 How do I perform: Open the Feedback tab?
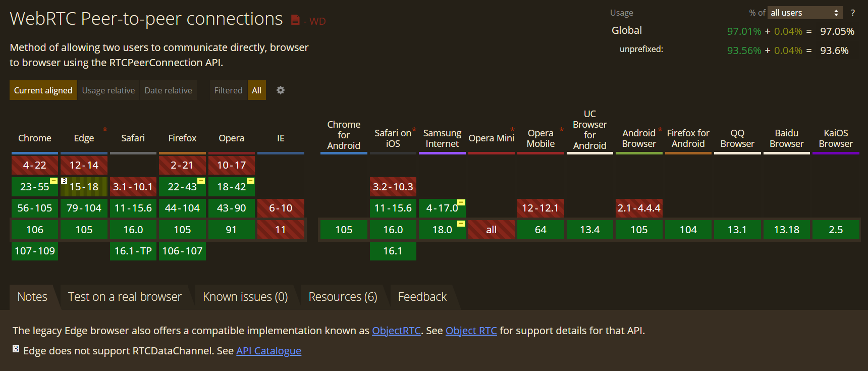pos(422,297)
